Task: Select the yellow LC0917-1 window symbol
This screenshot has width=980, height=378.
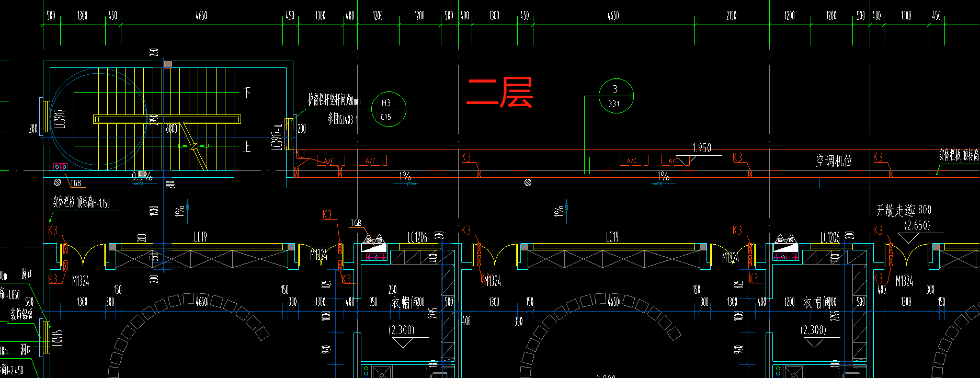Action: coord(290,133)
